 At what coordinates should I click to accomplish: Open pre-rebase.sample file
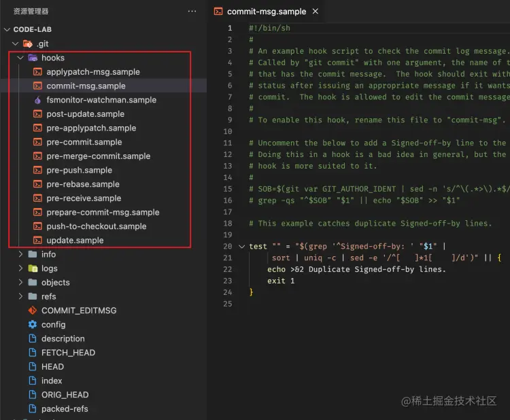point(82,184)
